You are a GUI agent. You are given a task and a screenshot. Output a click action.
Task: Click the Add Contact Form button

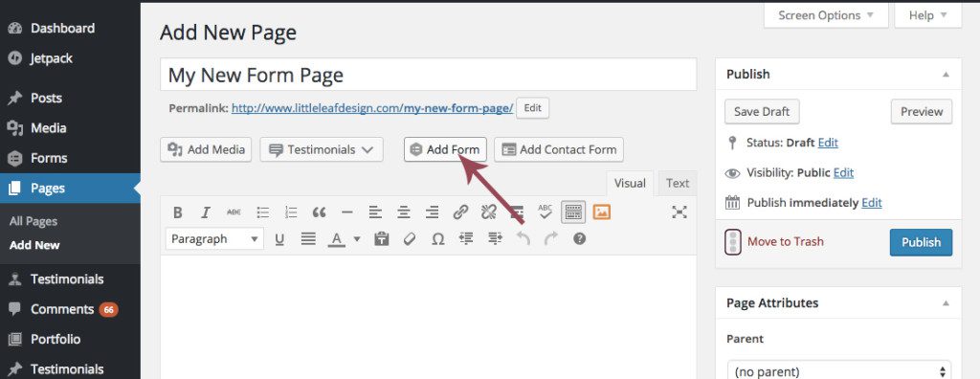[559, 149]
